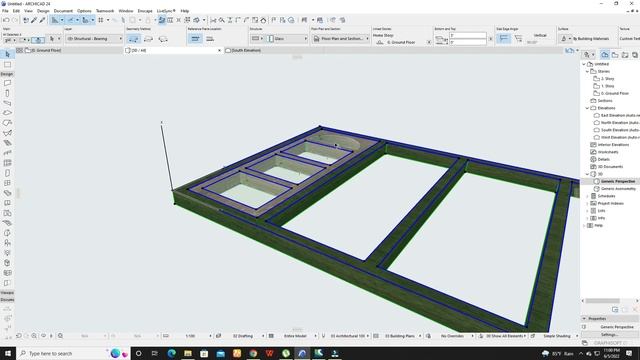Open the Design menu
Screen dimensions: 640x360
point(43,11)
